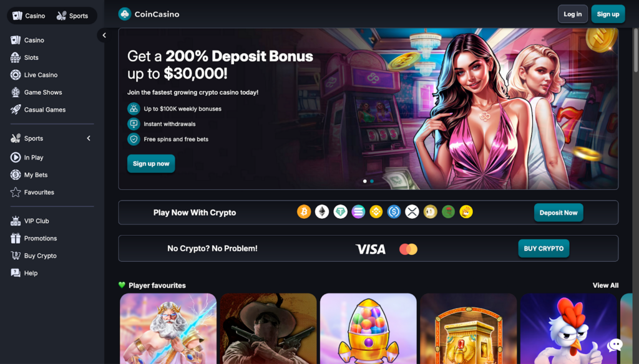Click the Sign up now button
This screenshot has width=639, height=364.
point(151,164)
